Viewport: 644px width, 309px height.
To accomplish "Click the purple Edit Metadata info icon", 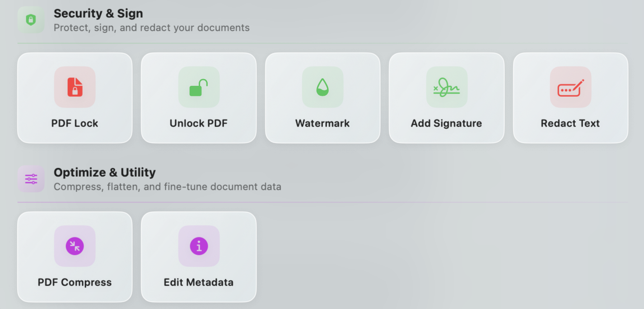I will (x=199, y=246).
